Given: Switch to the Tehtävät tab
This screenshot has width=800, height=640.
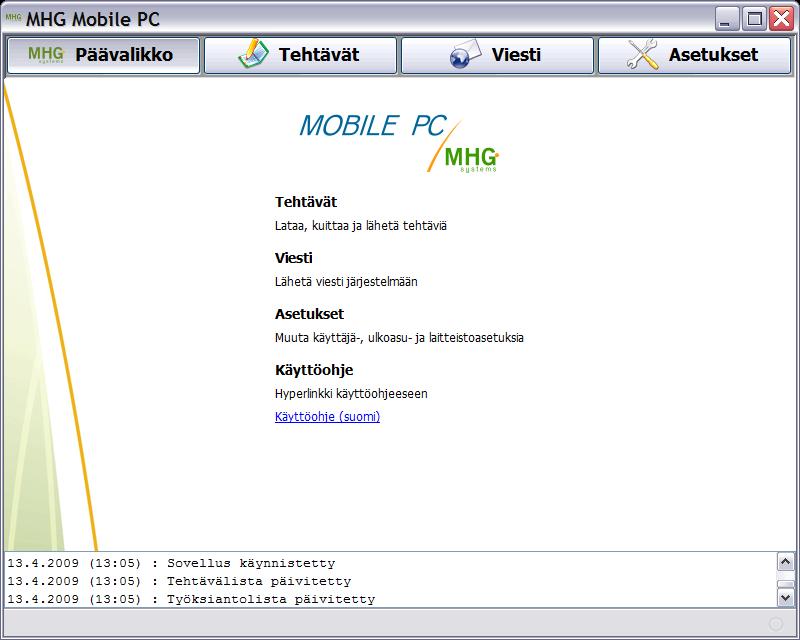Looking at the screenshot, I should (301, 55).
